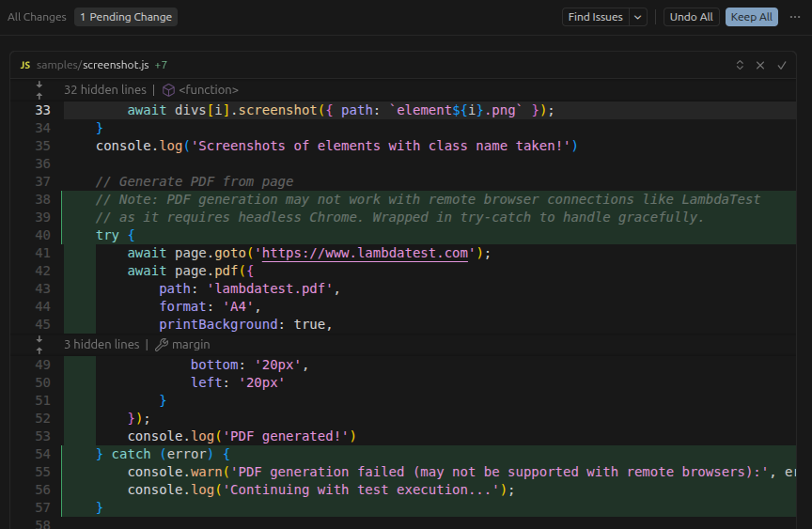Click the 'lambdatest.pdf' path string
Screen dimensions: 812x529
270,288
